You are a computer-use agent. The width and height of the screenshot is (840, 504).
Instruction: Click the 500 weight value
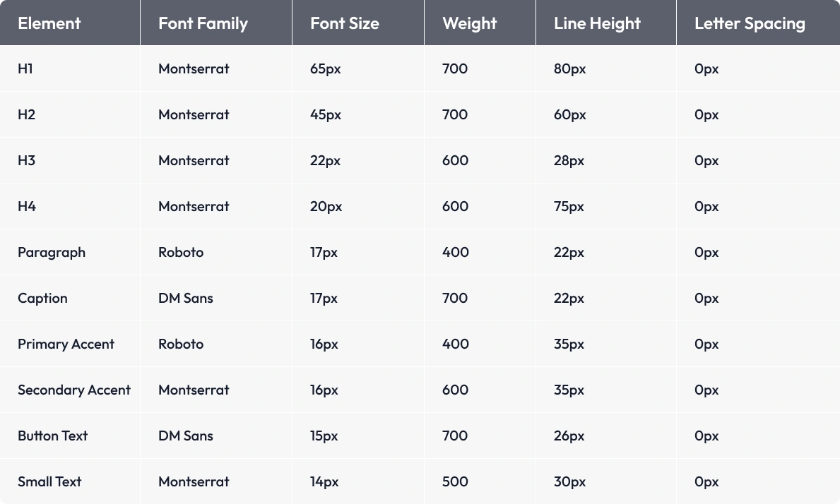pos(455,481)
